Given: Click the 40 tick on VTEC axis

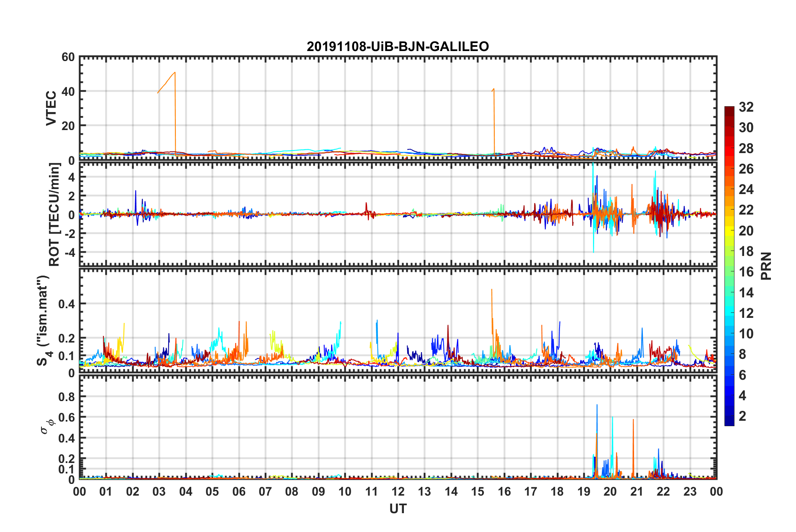Looking at the screenshot, I should (68, 92).
